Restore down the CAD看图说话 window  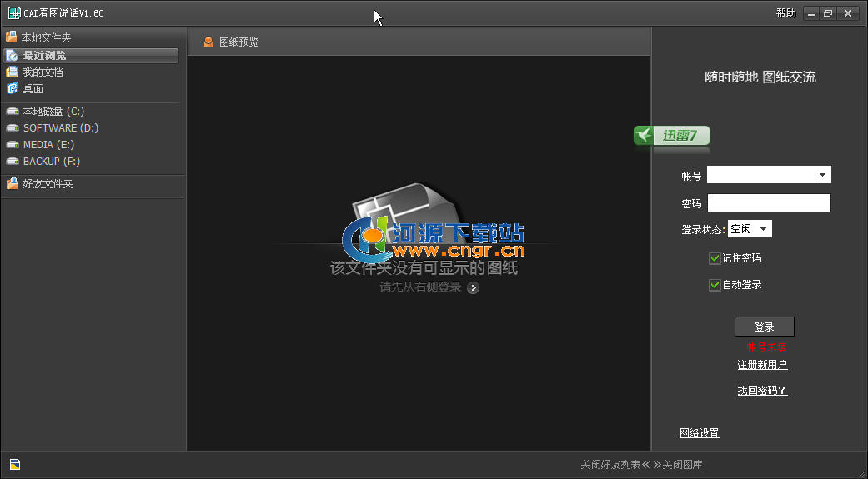pos(828,14)
